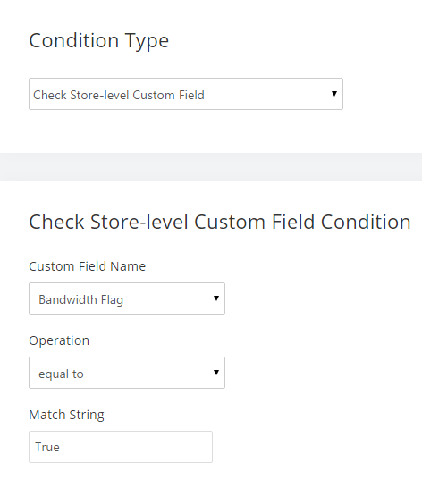Click the 'Bandwidth Flag' selected value text
This screenshot has width=422, height=504.
pos(80,299)
